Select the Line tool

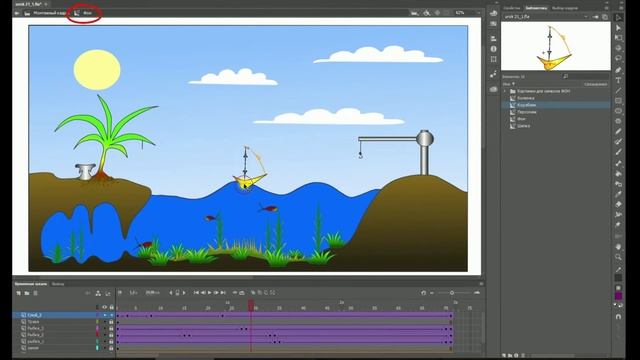pyautogui.click(x=618, y=90)
